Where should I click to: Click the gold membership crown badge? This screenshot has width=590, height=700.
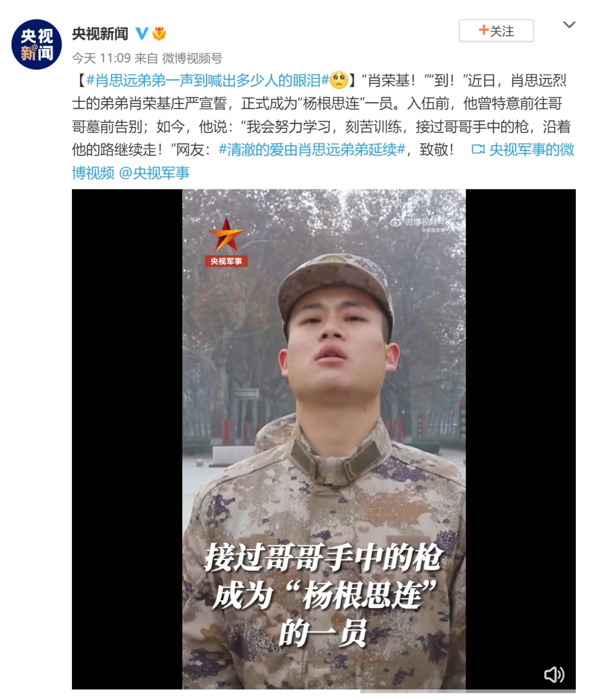[x=159, y=34]
